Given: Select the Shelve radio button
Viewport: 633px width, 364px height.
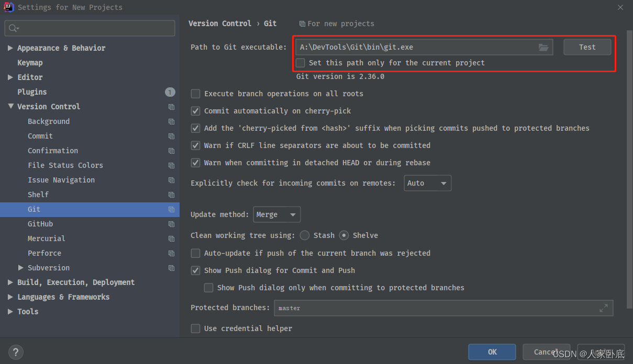Looking at the screenshot, I should click(344, 235).
